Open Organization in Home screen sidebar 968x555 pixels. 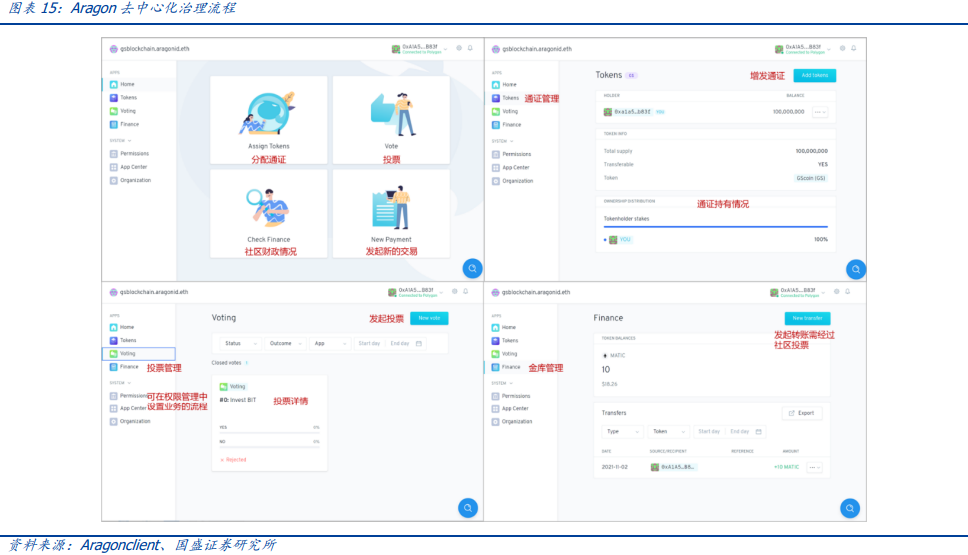point(130,181)
